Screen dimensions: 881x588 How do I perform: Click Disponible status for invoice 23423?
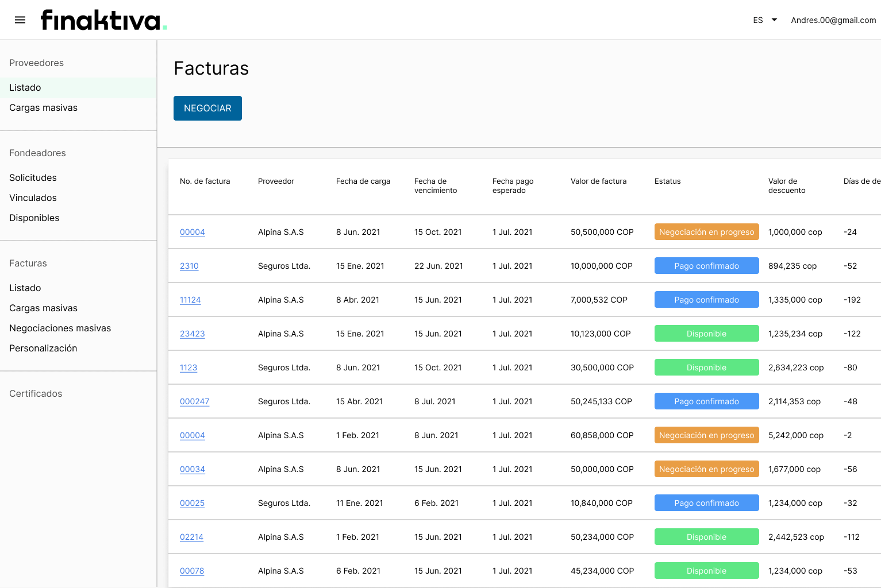tap(706, 334)
